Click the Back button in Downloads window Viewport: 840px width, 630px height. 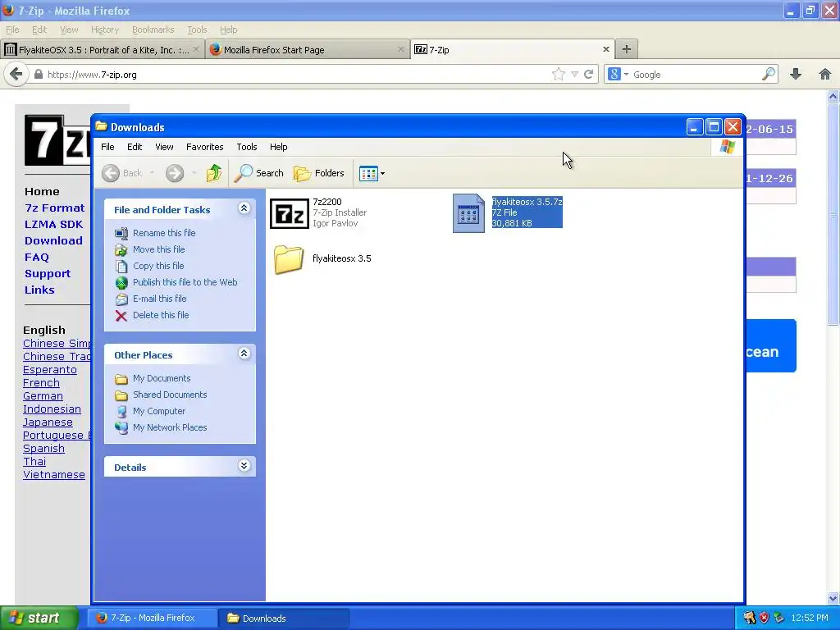123,173
